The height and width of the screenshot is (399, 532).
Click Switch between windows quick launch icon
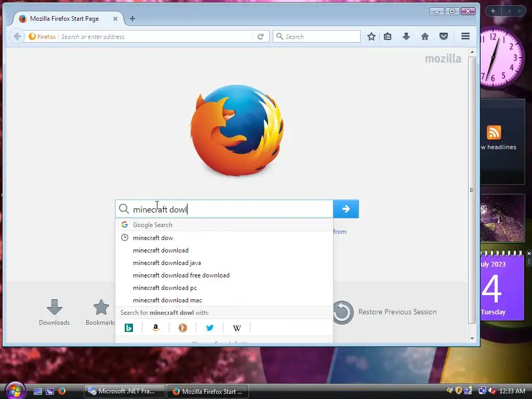coord(49,391)
